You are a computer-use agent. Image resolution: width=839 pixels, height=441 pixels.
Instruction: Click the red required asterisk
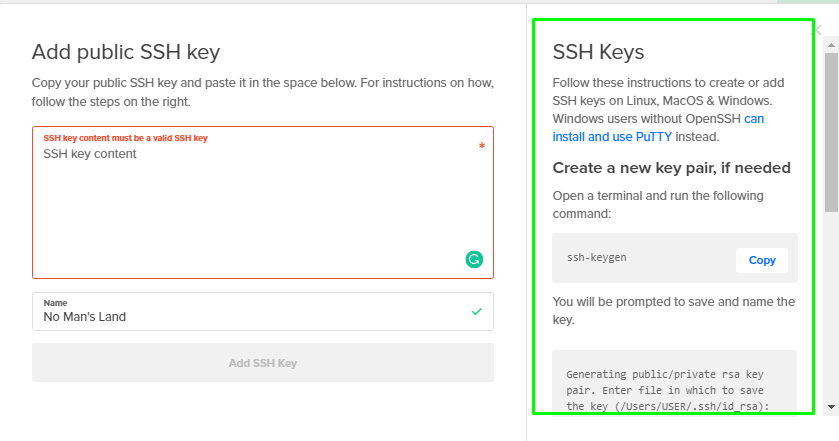tap(482, 147)
